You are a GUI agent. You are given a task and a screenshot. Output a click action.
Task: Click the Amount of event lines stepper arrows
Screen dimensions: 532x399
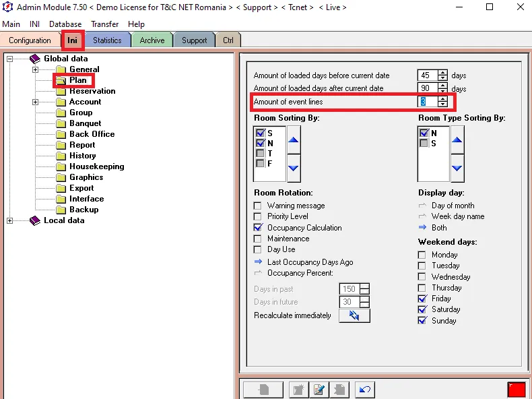[x=442, y=101]
